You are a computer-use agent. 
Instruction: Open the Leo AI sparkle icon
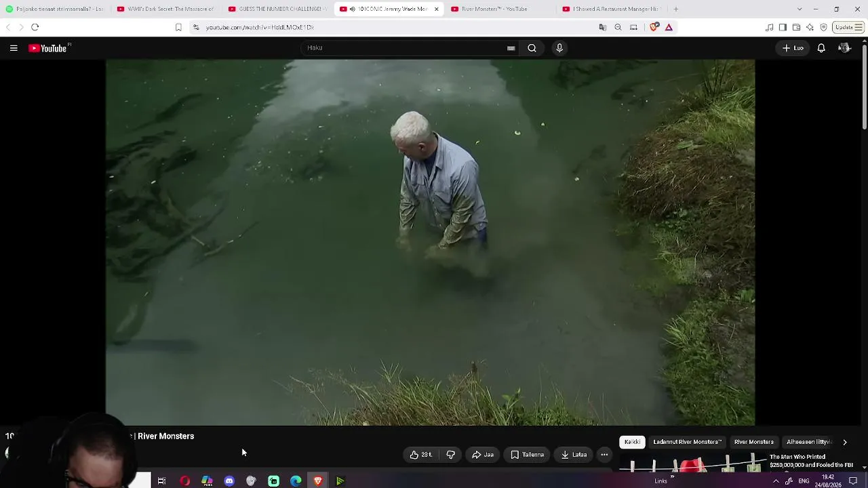(x=810, y=27)
